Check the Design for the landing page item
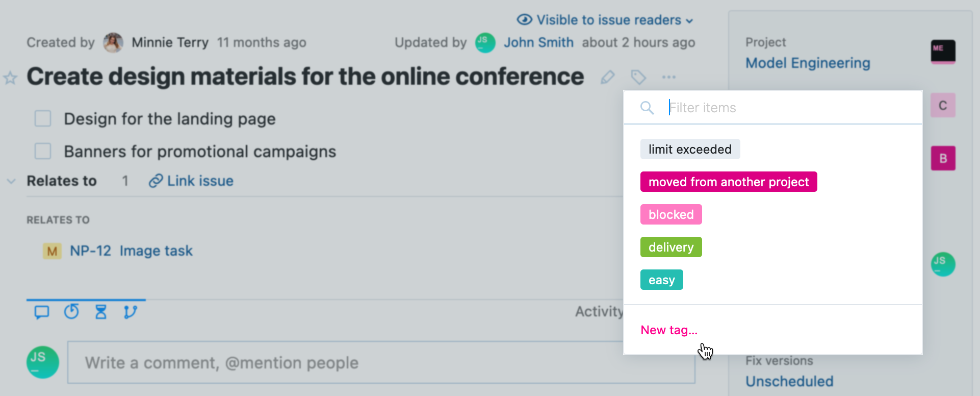The image size is (980, 396). coord(43,118)
